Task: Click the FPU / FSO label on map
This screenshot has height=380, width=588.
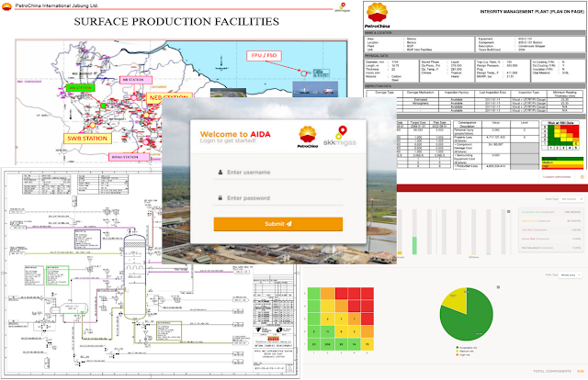Action: pyautogui.click(x=264, y=55)
